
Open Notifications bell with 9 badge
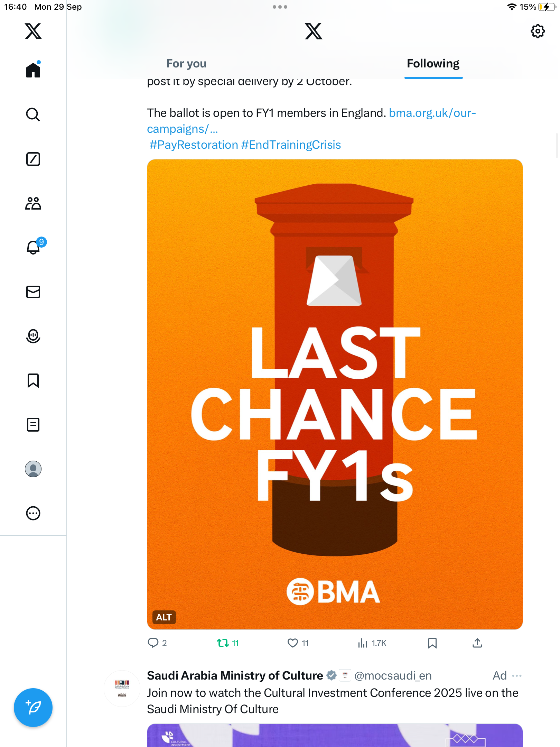click(x=33, y=248)
